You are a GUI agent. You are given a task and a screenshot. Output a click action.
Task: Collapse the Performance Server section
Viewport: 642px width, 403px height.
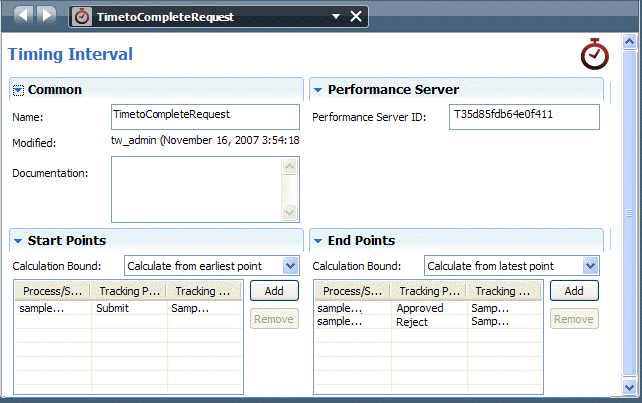318,90
